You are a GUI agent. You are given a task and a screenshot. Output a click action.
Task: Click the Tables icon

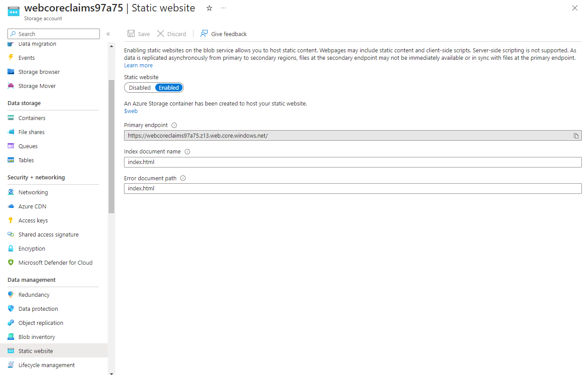coord(11,160)
